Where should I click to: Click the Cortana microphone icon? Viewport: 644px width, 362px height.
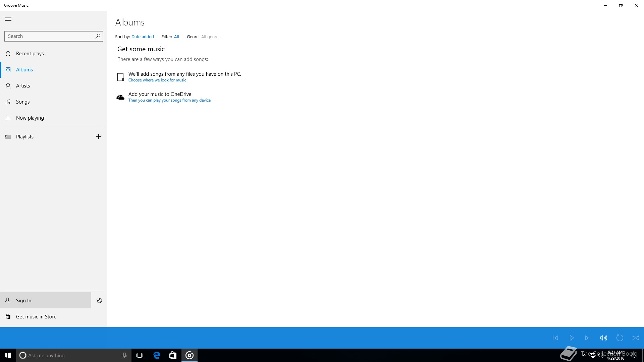(124, 355)
